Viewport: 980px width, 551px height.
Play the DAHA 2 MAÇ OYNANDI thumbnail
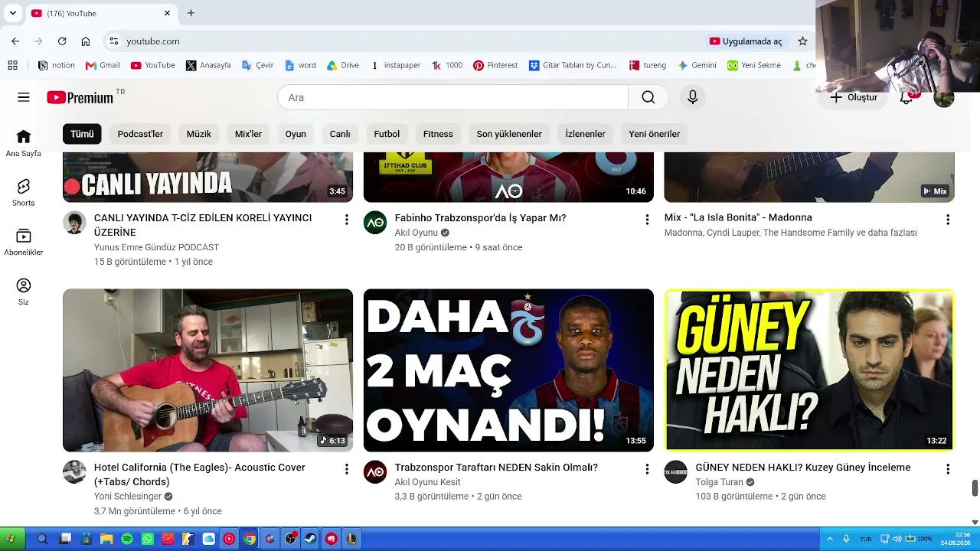pos(508,370)
